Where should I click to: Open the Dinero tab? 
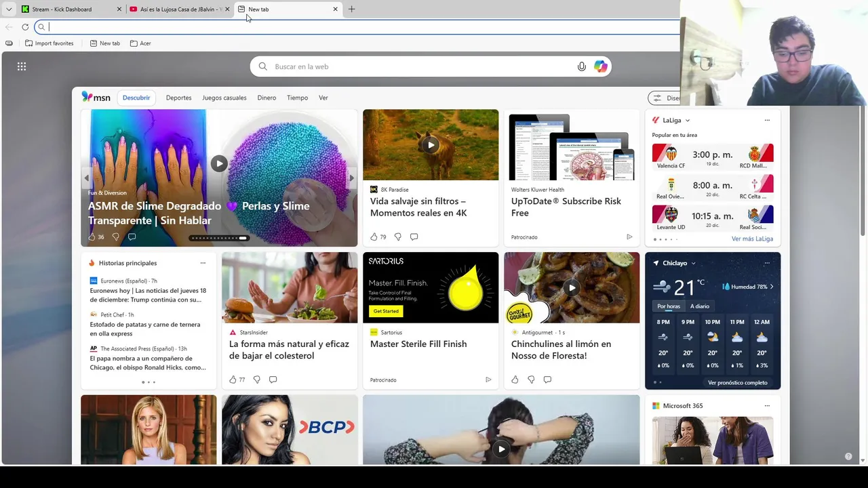(267, 98)
